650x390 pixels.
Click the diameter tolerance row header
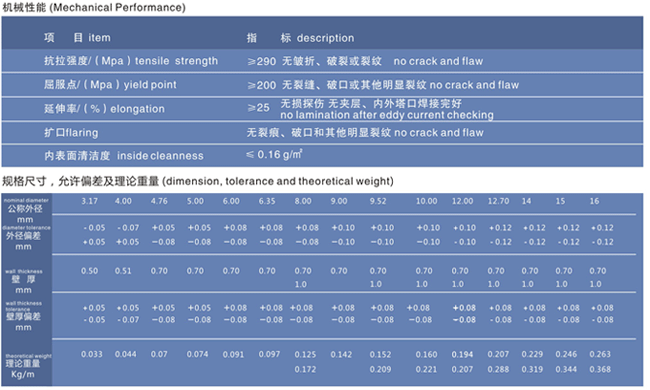click(26, 237)
